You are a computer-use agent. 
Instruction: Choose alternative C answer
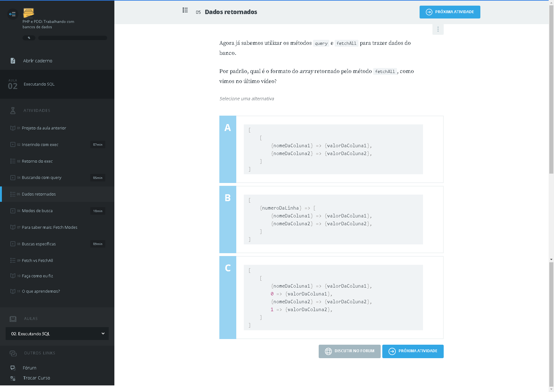point(228,297)
